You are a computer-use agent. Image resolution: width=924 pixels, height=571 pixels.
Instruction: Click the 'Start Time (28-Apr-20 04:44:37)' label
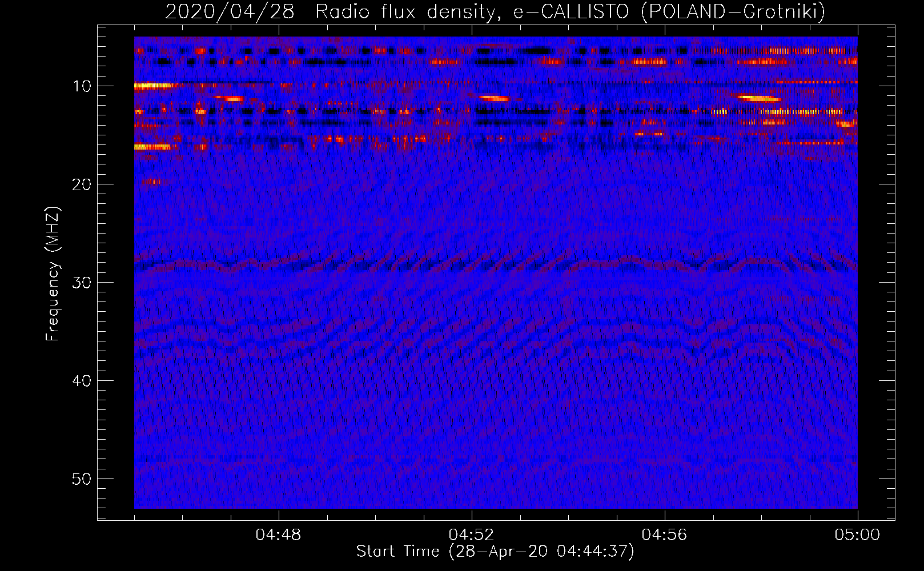pyautogui.click(x=495, y=552)
